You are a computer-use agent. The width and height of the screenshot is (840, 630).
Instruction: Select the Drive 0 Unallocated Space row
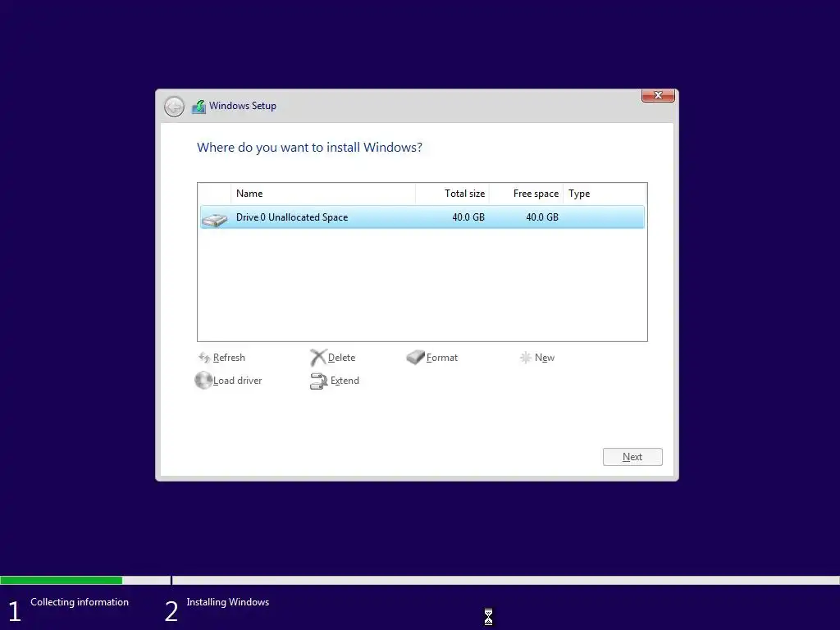click(x=422, y=217)
